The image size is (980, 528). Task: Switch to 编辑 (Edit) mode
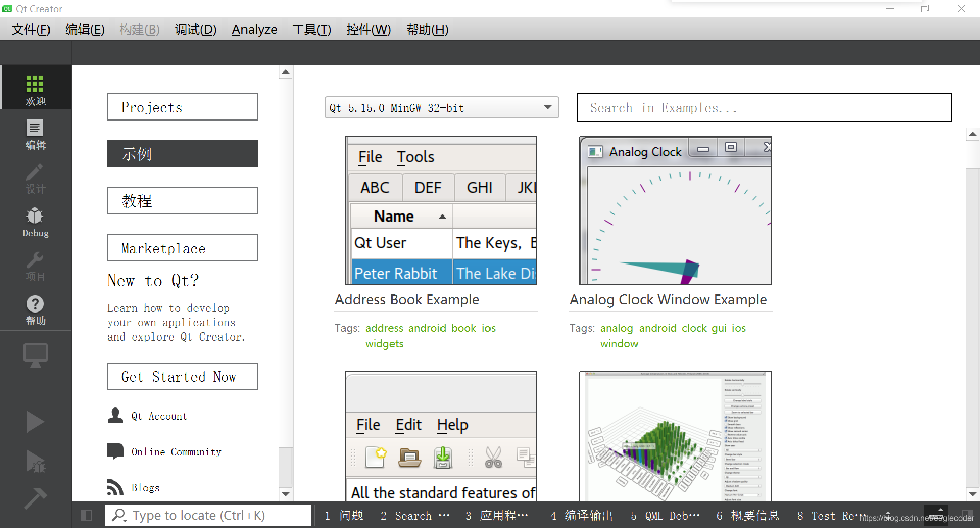(36, 134)
